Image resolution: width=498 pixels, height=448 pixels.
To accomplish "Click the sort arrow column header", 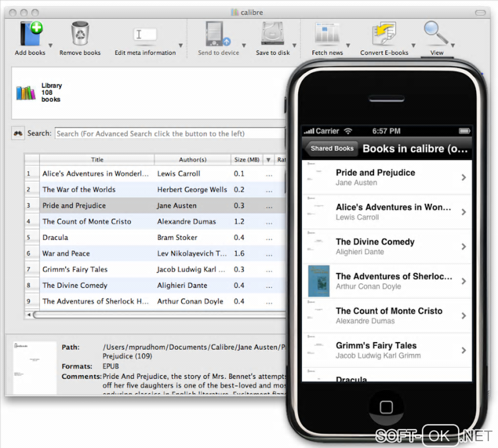I will coord(269,159).
